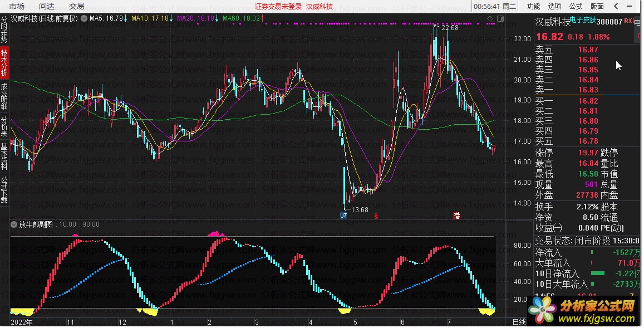Click the 外盘 value 27738
644x328 pixels.
587,195
